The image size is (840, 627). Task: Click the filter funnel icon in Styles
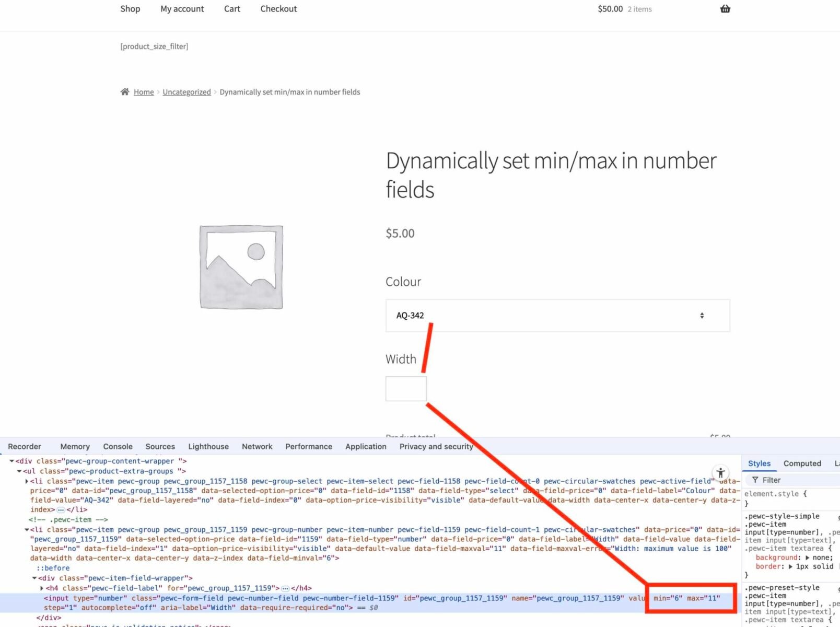click(x=755, y=480)
